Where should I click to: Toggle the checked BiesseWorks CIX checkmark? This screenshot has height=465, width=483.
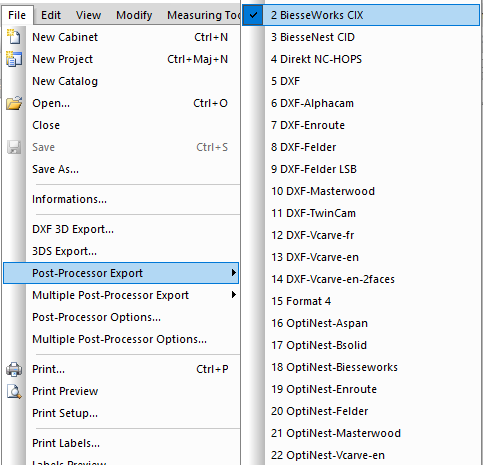point(253,15)
